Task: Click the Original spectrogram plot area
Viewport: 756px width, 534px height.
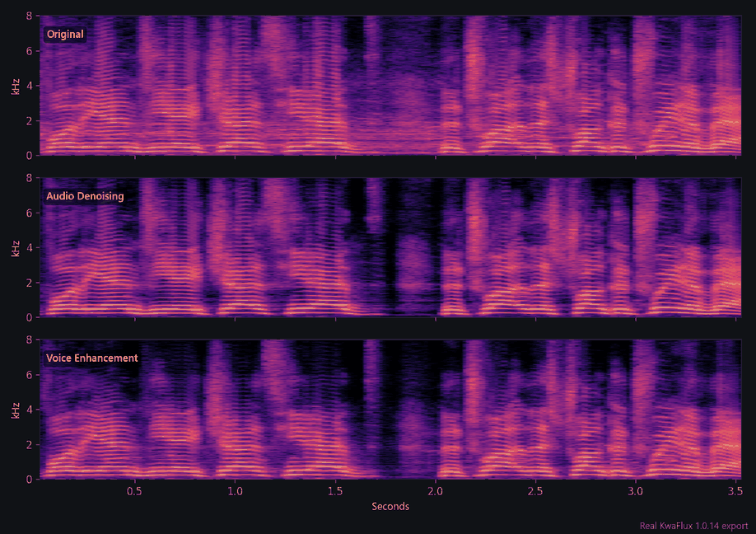Action: 390,86
